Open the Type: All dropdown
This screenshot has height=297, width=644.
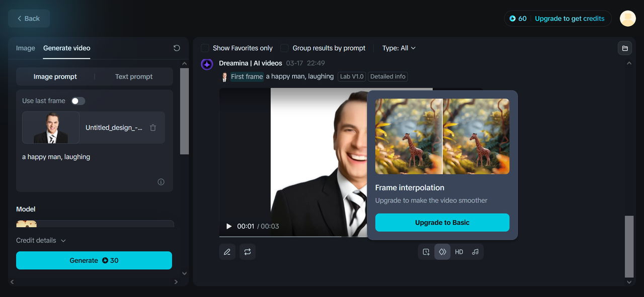pyautogui.click(x=398, y=48)
